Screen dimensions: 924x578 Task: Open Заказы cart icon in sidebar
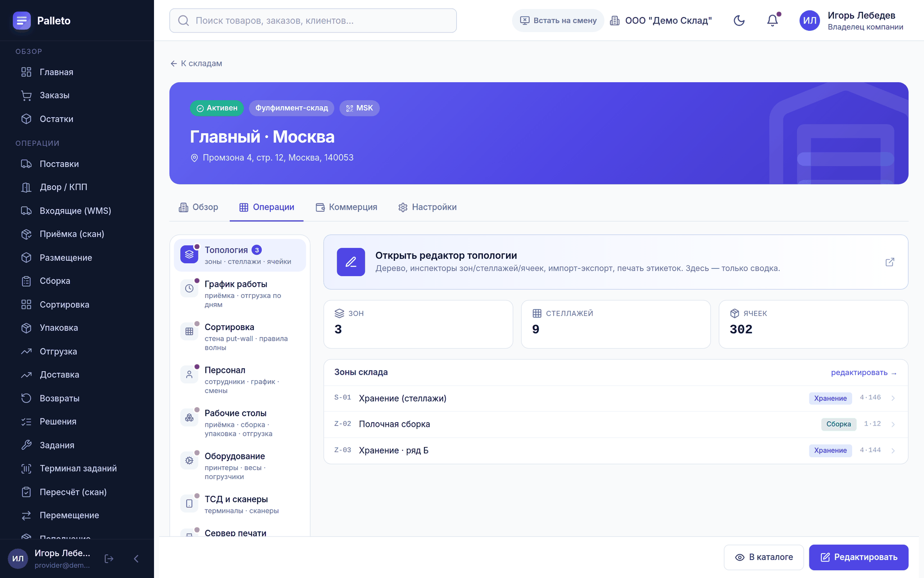(x=27, y=95)
